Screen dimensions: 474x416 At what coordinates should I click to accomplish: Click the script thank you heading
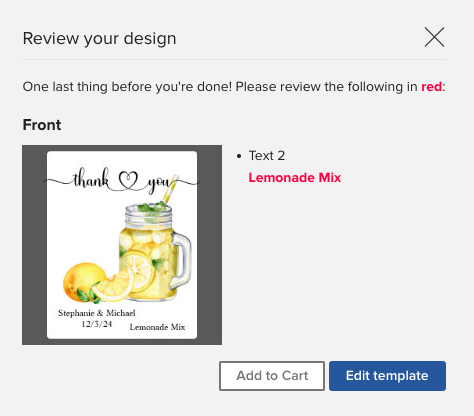tap(122, 182)
